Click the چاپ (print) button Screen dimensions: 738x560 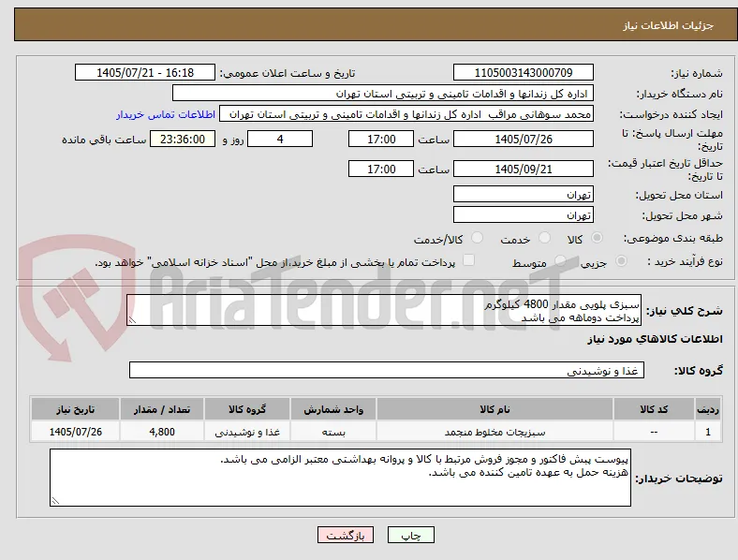(410, 535)
